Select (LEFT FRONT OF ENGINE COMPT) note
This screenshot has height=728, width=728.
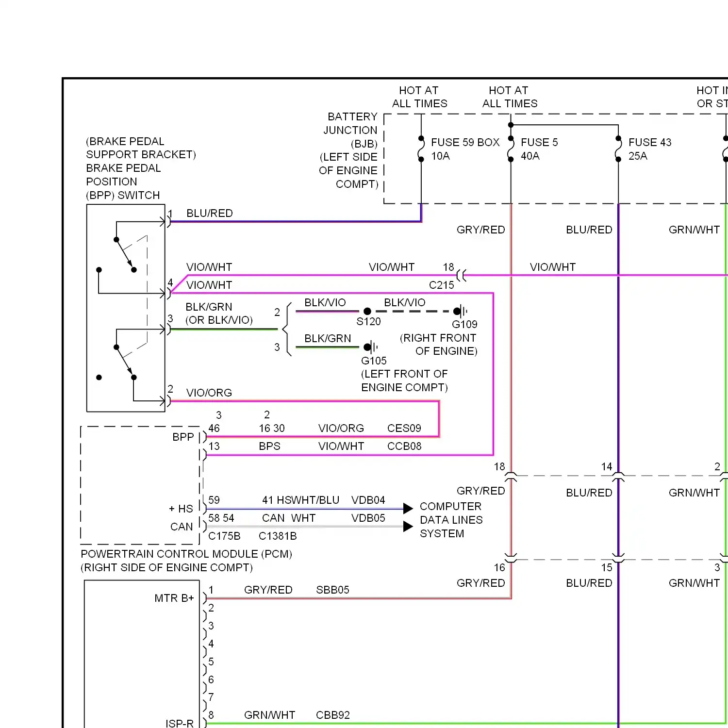404,381
